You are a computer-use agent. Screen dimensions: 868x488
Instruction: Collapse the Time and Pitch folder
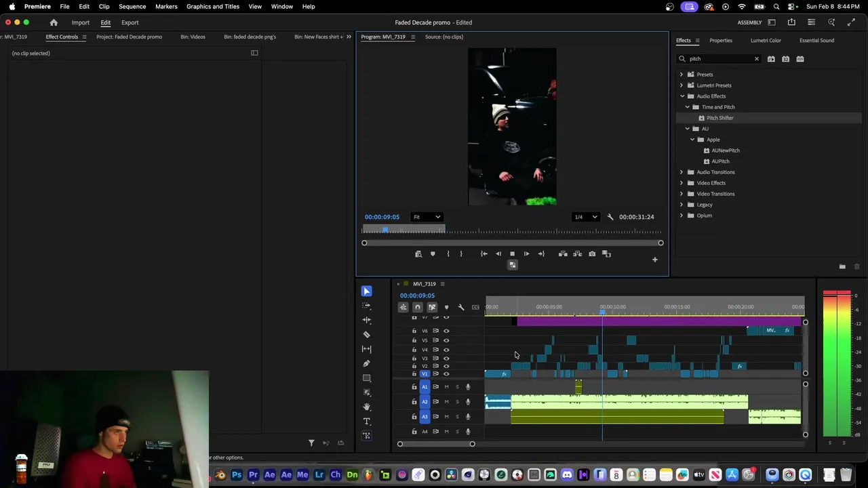[687, 107]
